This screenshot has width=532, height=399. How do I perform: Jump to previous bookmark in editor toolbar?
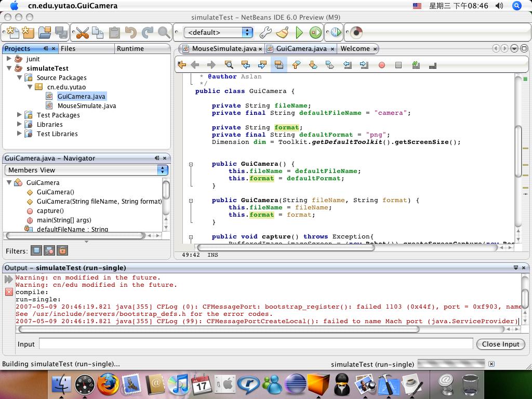[x=296, y=65]
